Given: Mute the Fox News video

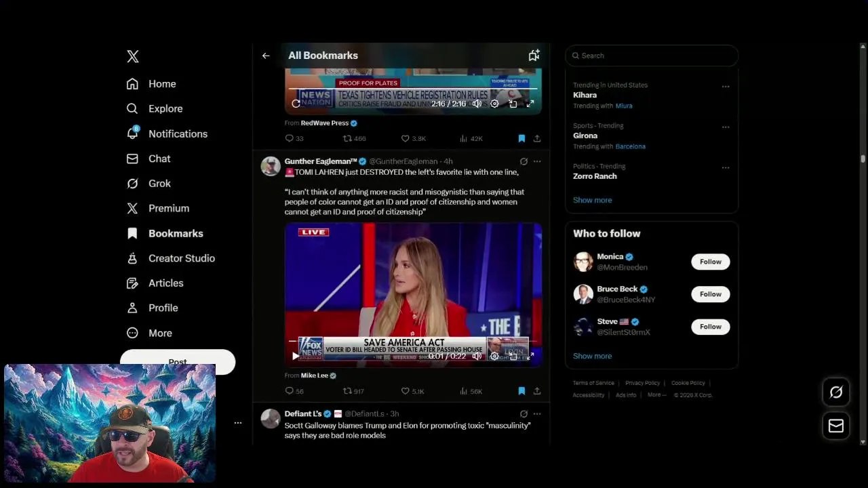Looking at the screenshot, I should 477,356.
